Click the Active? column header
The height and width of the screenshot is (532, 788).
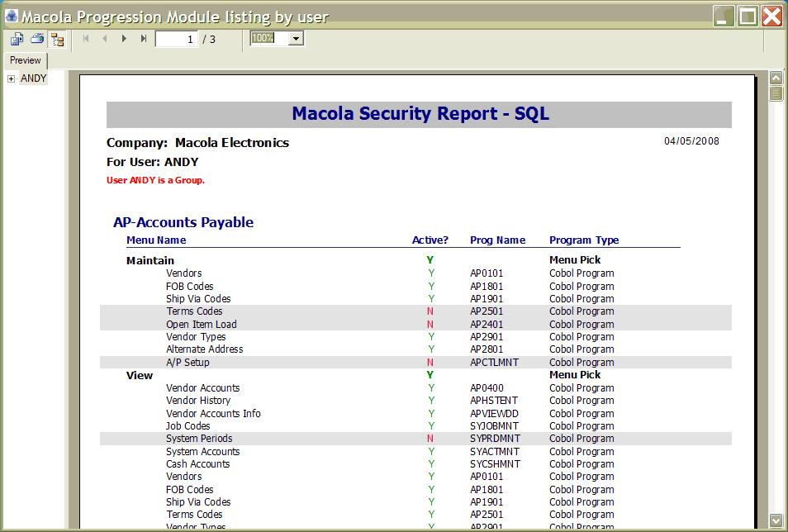430,240
